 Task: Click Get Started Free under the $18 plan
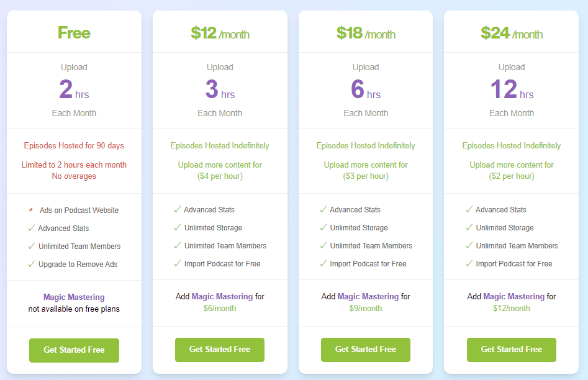365,350
